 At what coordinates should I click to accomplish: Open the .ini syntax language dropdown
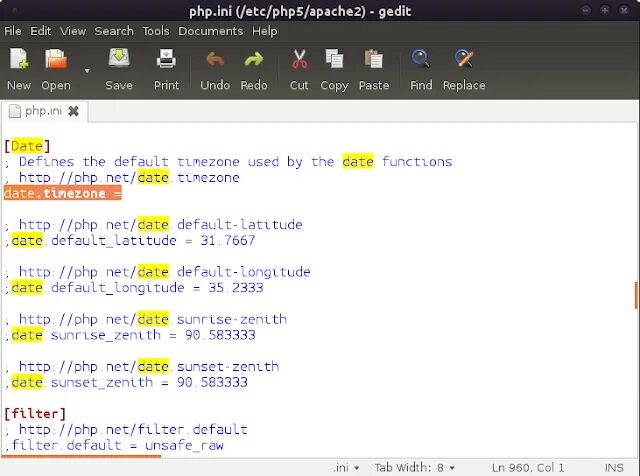(346, 468)
